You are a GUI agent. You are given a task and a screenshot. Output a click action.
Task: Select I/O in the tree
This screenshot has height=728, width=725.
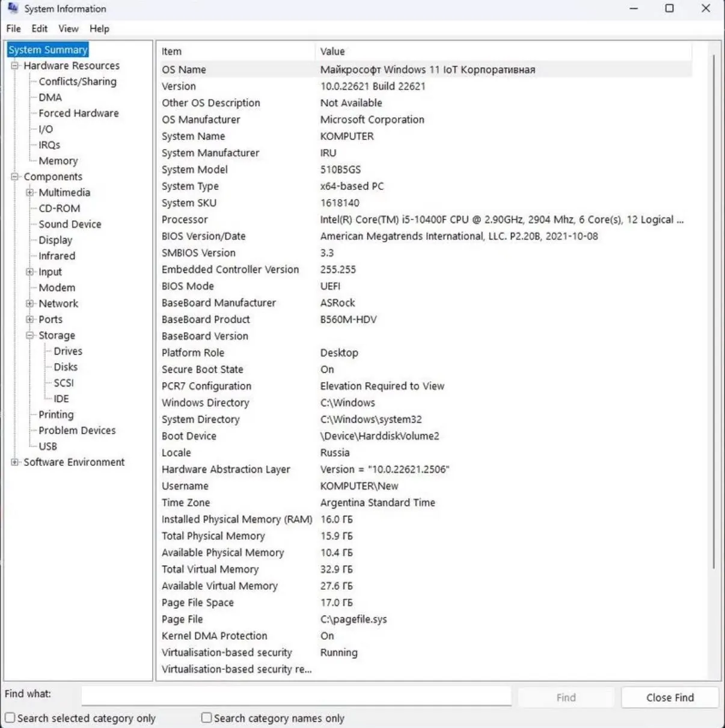46,129
